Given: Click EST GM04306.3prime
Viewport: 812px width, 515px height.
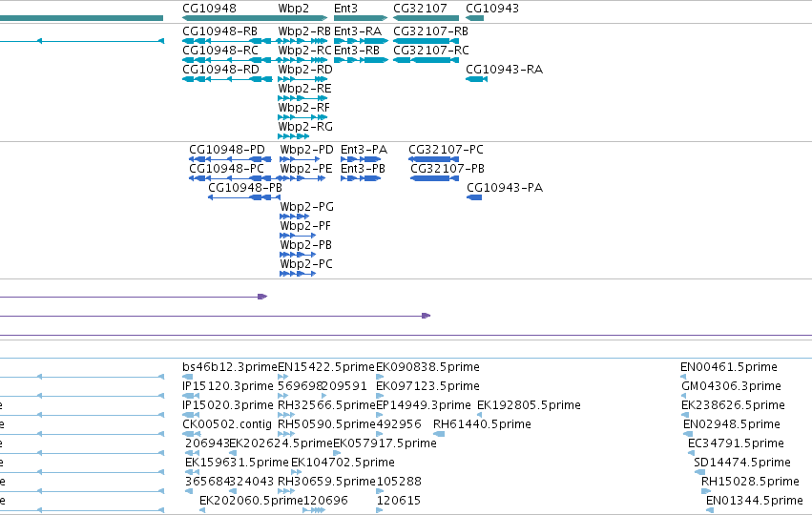Looking at the screenshot, I should click(731, 386).
